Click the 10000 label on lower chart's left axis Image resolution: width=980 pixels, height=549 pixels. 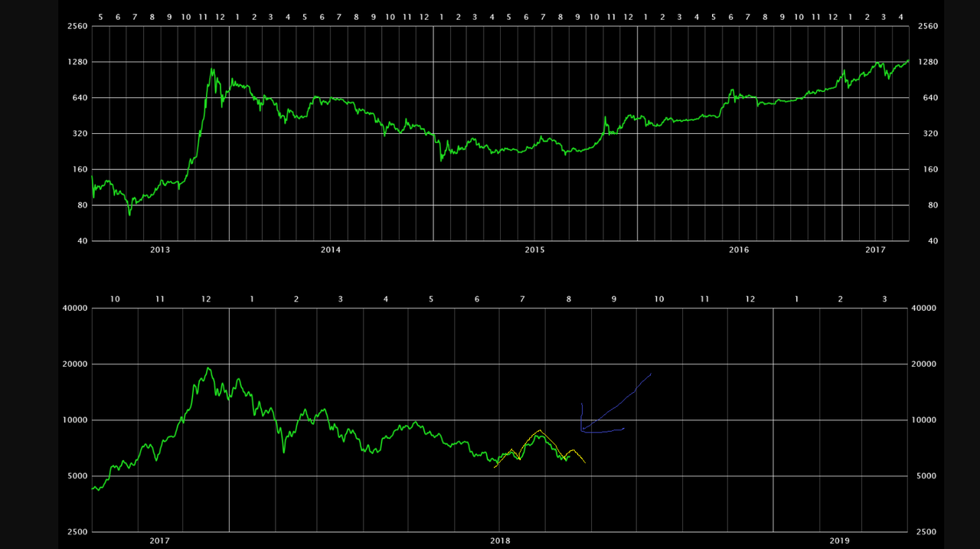[77, 420]
